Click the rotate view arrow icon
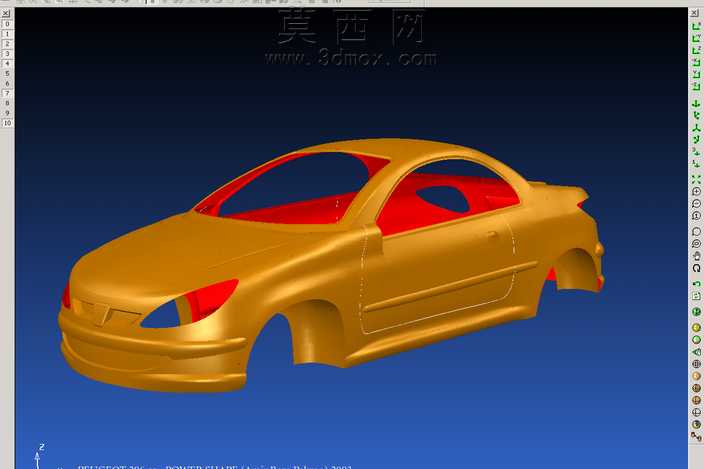This screenshot has width=704, height=469. 696,268
